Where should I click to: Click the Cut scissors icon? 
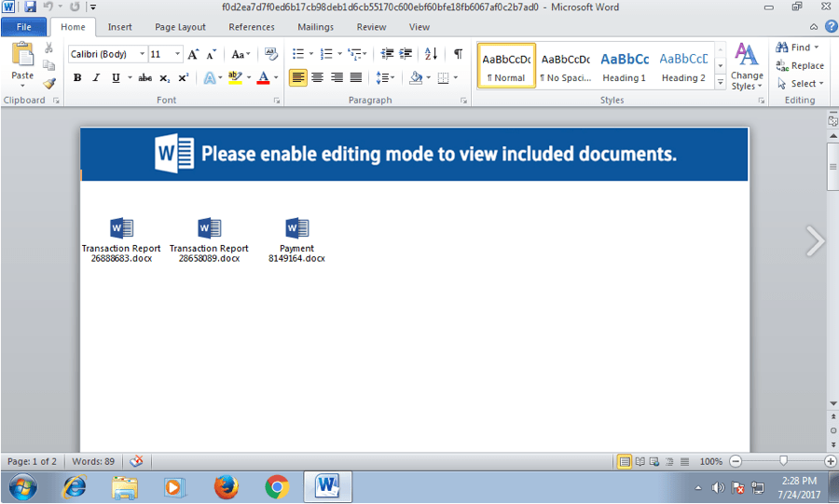48,48
